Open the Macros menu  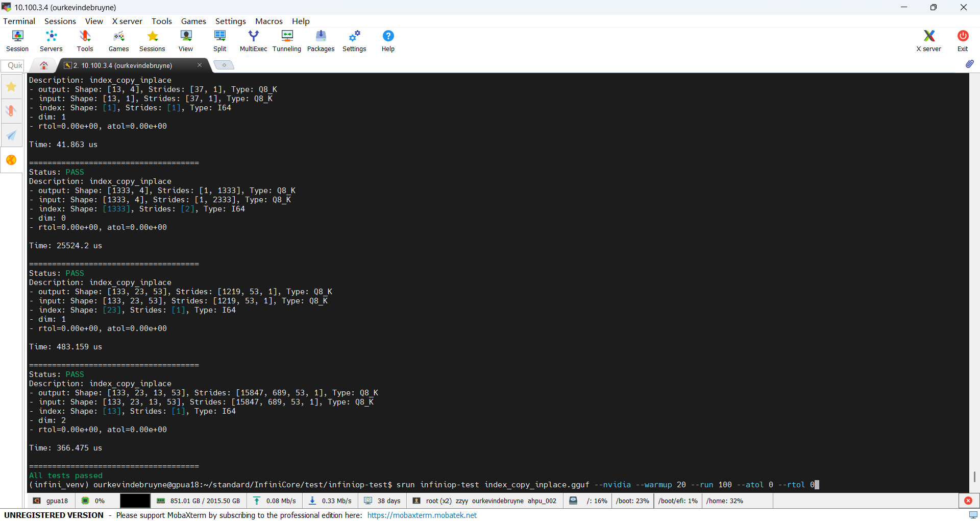(269, 21)
